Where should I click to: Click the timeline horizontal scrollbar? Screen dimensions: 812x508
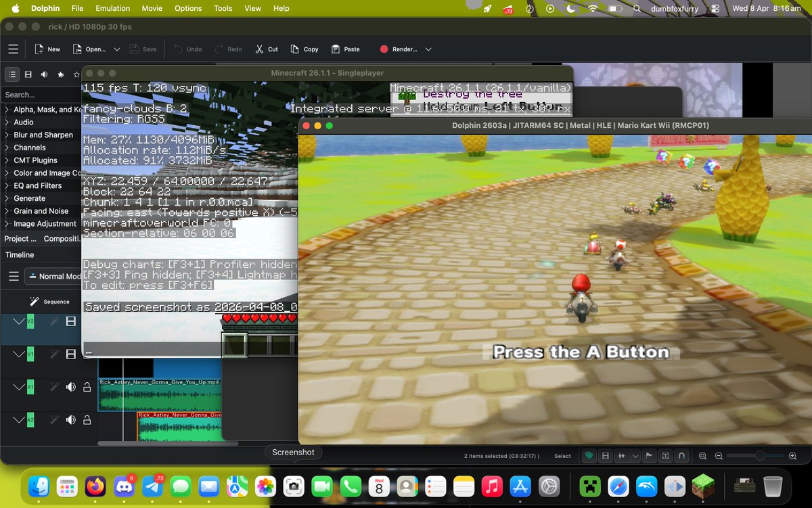pyautogui.click(x=168, y=444)
